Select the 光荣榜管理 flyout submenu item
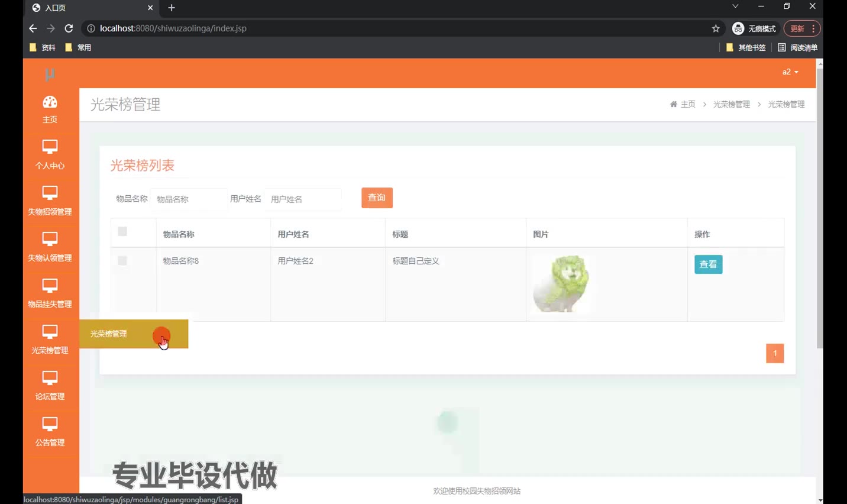The image size is (847, 504). click(x=109, y=334)
